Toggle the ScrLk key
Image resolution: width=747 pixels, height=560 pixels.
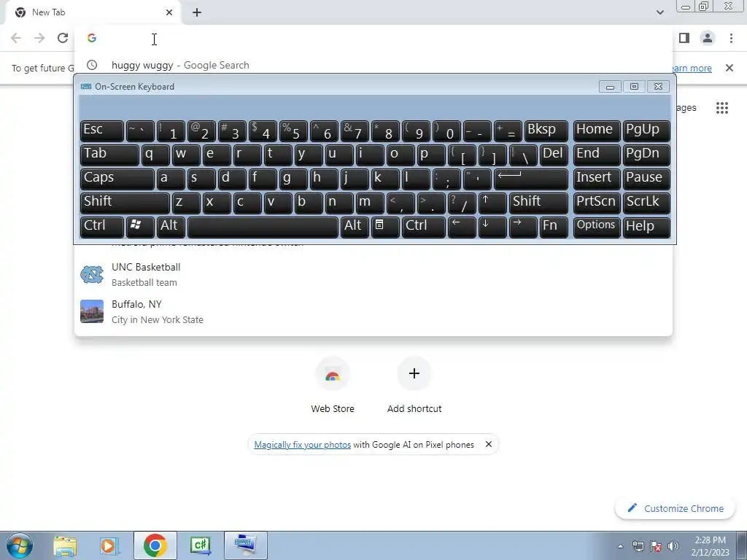click(x=646, y=203)
